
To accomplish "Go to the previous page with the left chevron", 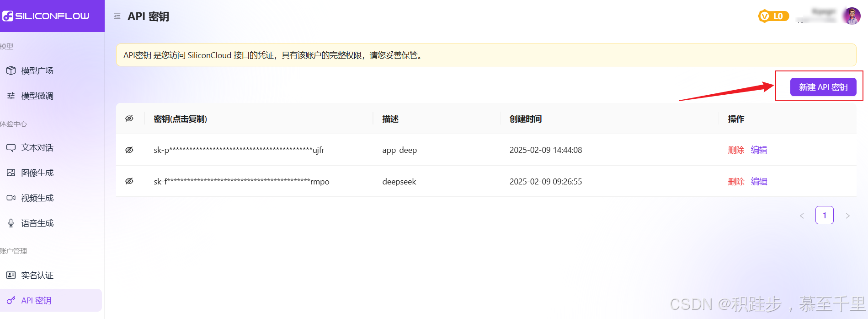I will click(802, 216).
